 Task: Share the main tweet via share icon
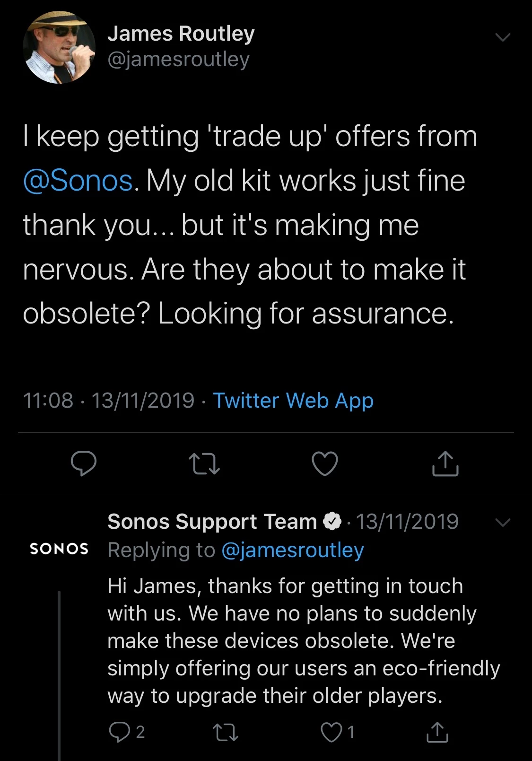[445, 463]
